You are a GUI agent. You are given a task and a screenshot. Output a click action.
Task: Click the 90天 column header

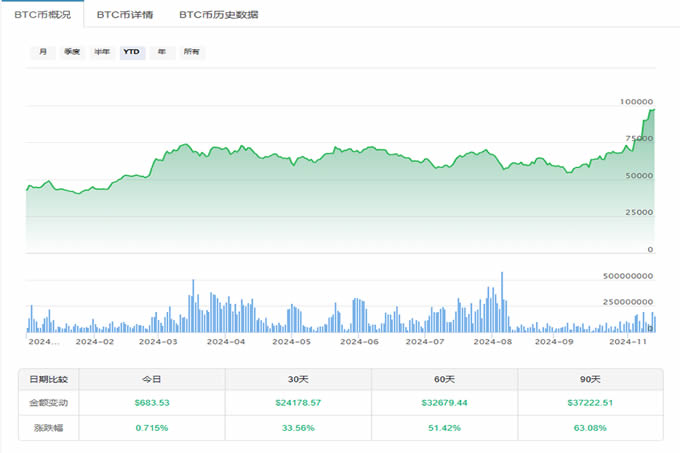pyautogui.click(x=590, y=379)
